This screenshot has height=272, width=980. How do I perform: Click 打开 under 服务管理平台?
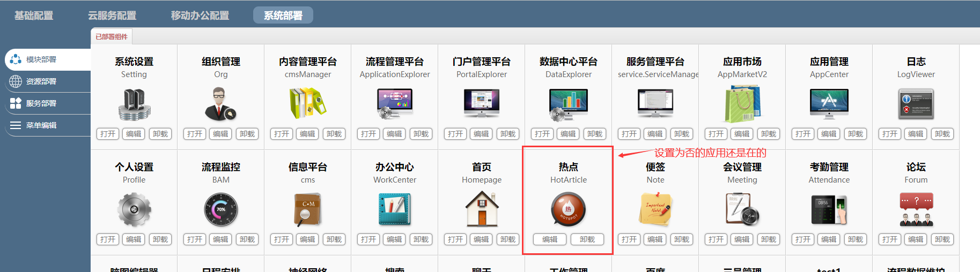629,134
